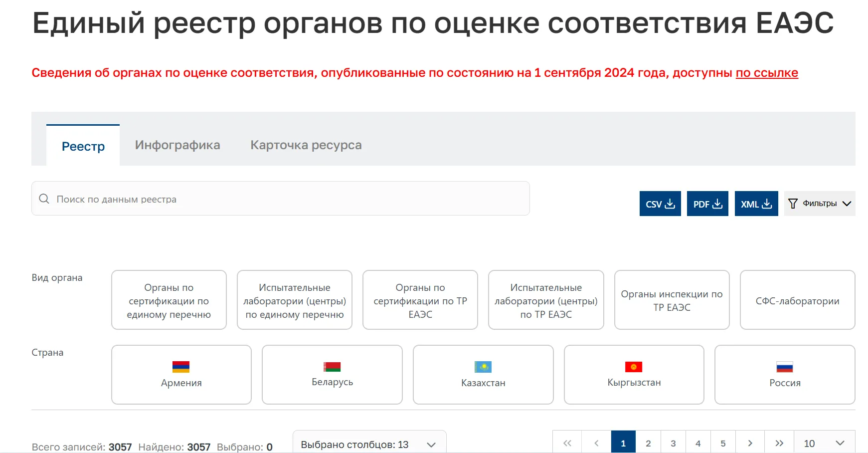868x453 pixels.
Task: Open the Карточка ресурса tab
Action: tap(306, 145)
